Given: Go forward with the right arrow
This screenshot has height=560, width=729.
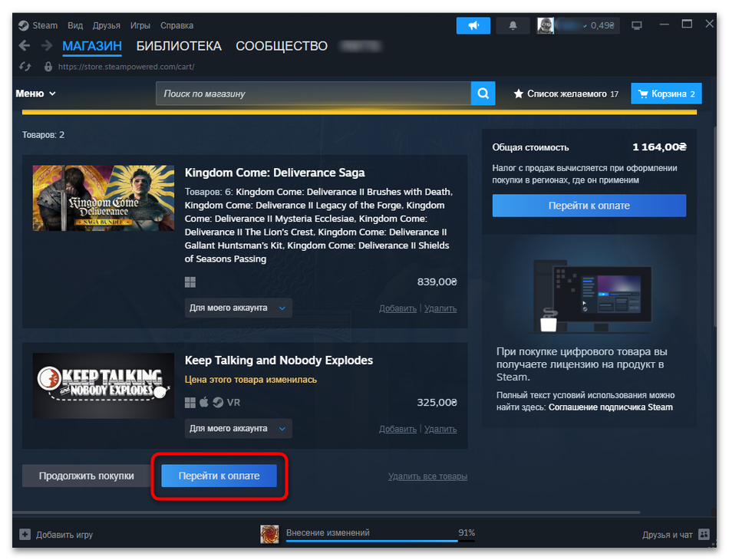Looking at the screenshot, I should click(47, 45).
